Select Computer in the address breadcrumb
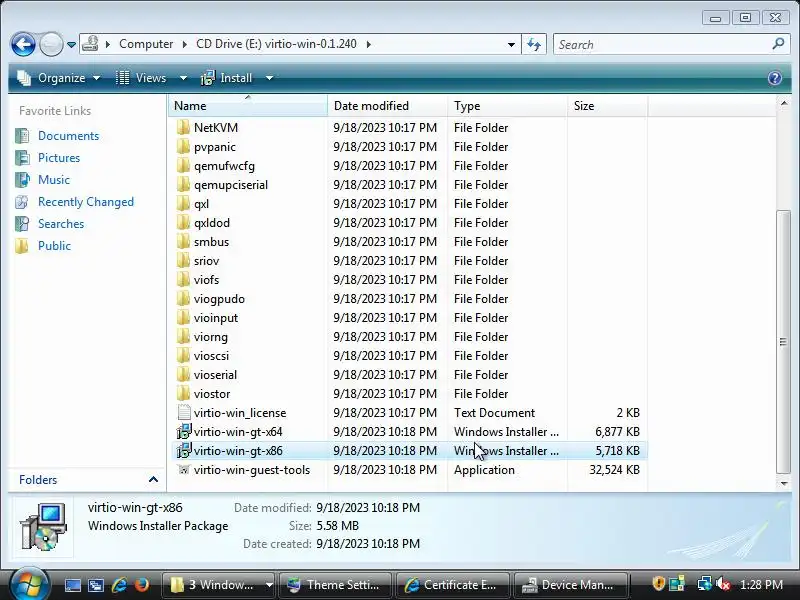 146,44
